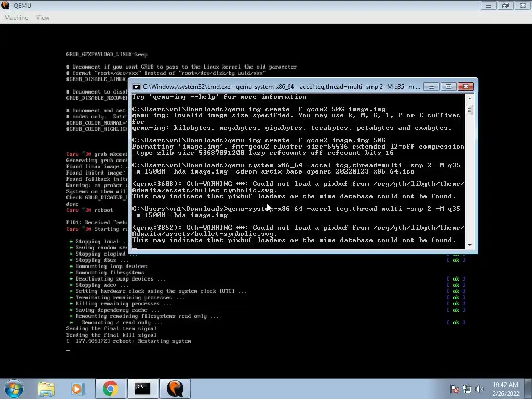This screenshot has height=399, width=532.
Task: Open the volume speaker tray icon
Action: (479, 389)
